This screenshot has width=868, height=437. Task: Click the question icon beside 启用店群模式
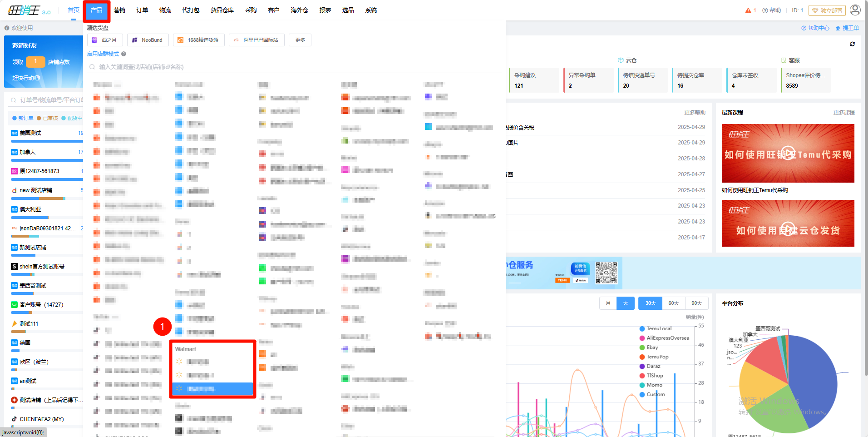click(123, 54)
